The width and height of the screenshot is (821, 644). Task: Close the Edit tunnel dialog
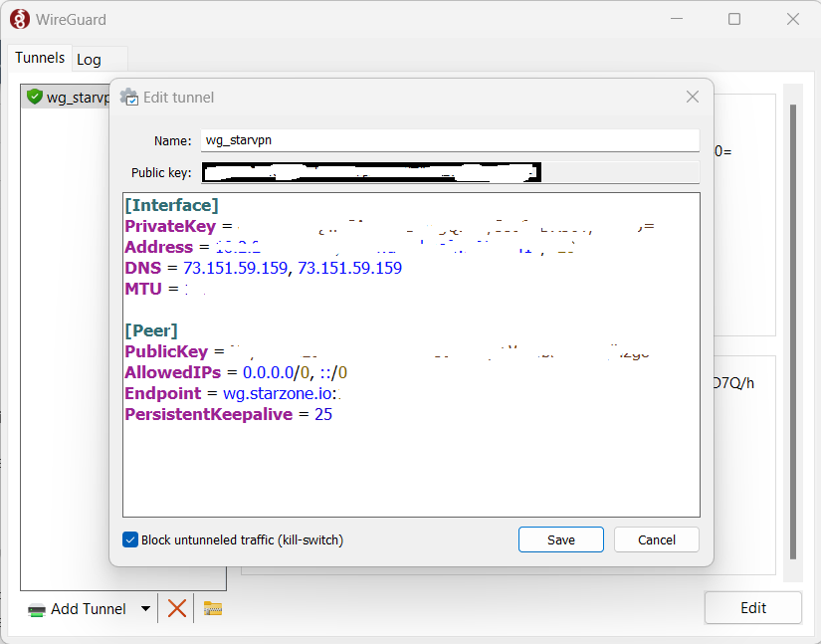click(x=693, y=97)
